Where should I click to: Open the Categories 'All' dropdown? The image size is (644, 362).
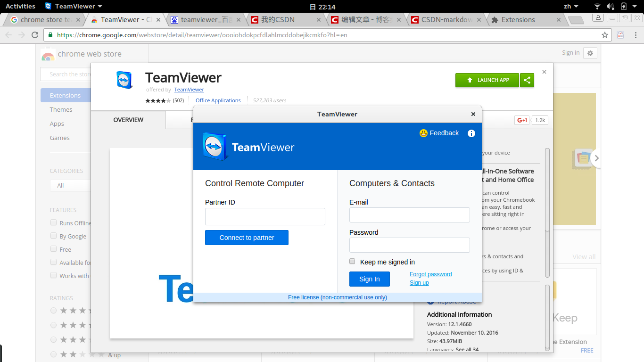[70, 185]
